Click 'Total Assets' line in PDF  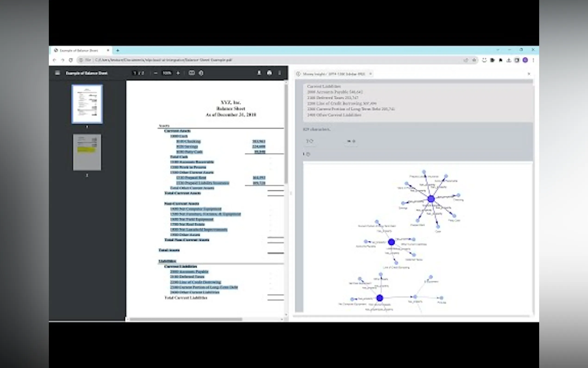click(x=169, y=250)
